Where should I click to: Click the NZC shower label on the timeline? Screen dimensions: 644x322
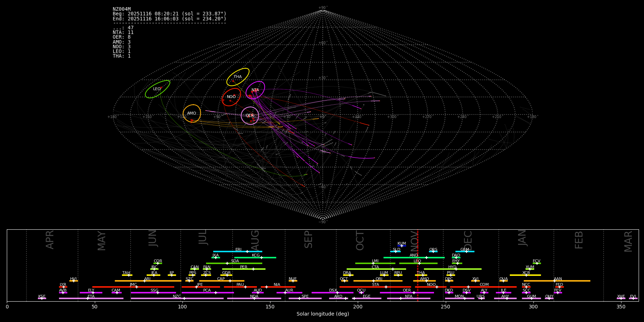pos(177,297)
